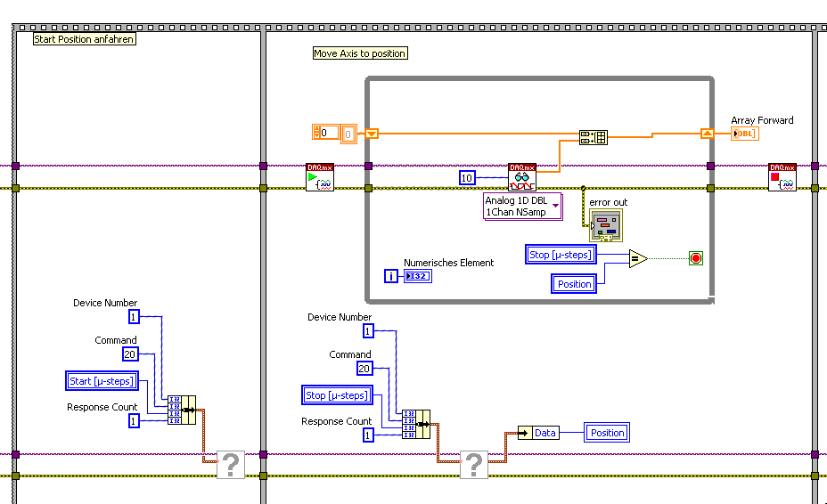This screenshot has width=827, height=504.
Task: Select Stop [µ-steps] local variable inside the loop
Action: coord(561,255)
